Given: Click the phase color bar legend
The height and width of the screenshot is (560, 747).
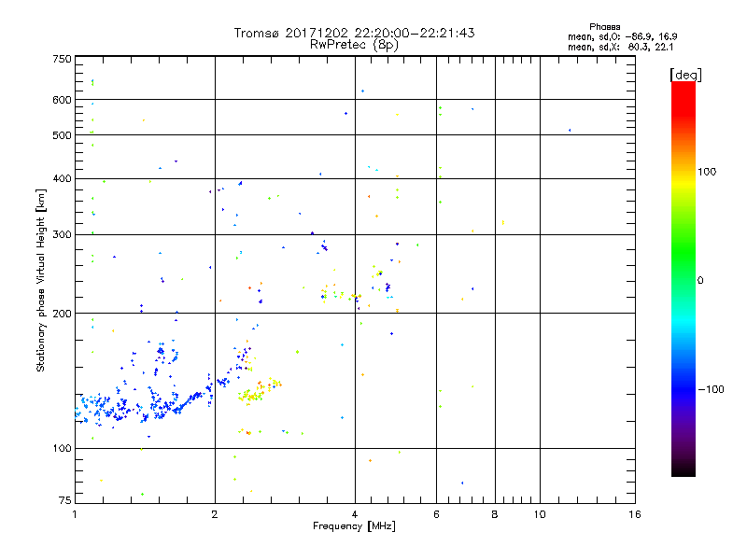Looking at the screenshot, I should click(684, 278).
